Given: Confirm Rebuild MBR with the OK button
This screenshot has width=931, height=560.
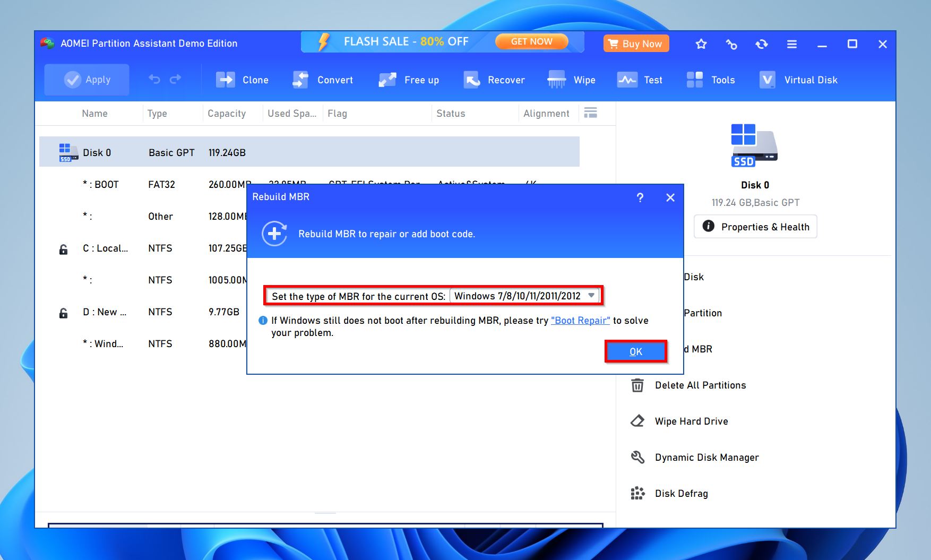Looking at the screenshot, I should [635, 351].
